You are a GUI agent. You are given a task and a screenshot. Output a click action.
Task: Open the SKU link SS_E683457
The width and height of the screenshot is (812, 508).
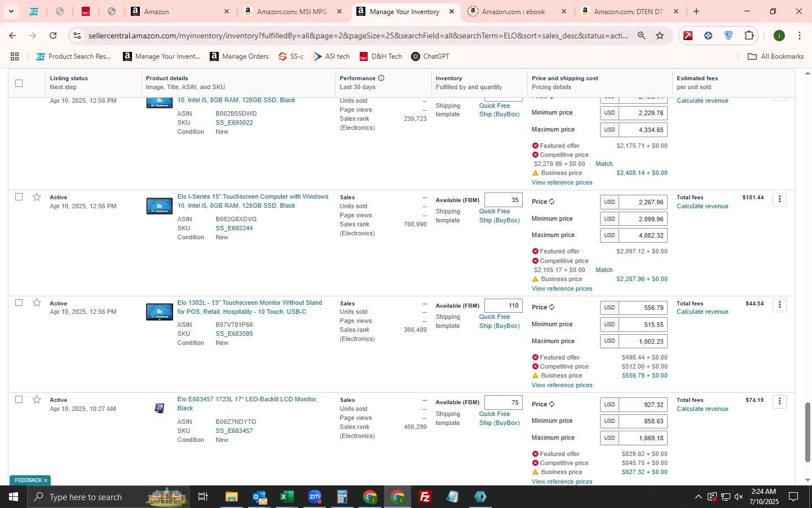(x=234, y=431)
